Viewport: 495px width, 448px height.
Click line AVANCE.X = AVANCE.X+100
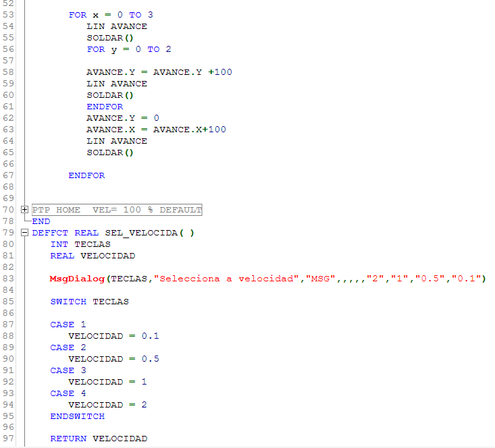pyautogui.click(x=156, y=130)
